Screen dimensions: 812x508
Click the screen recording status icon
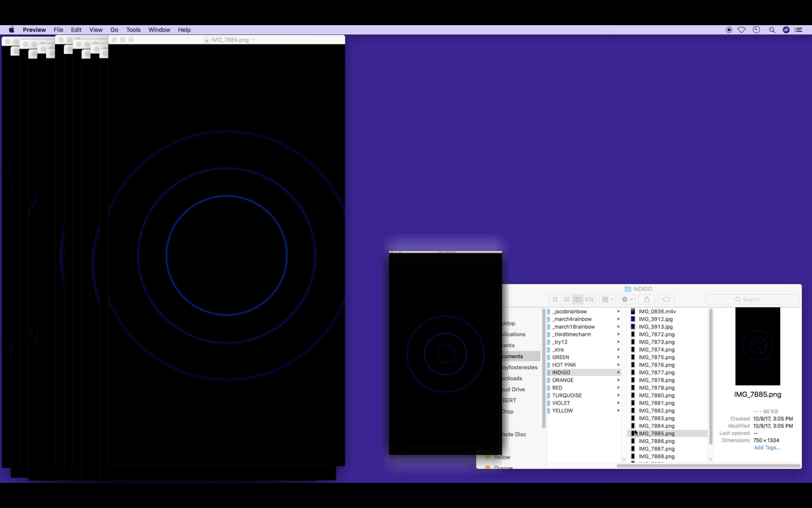coord(729,30)
